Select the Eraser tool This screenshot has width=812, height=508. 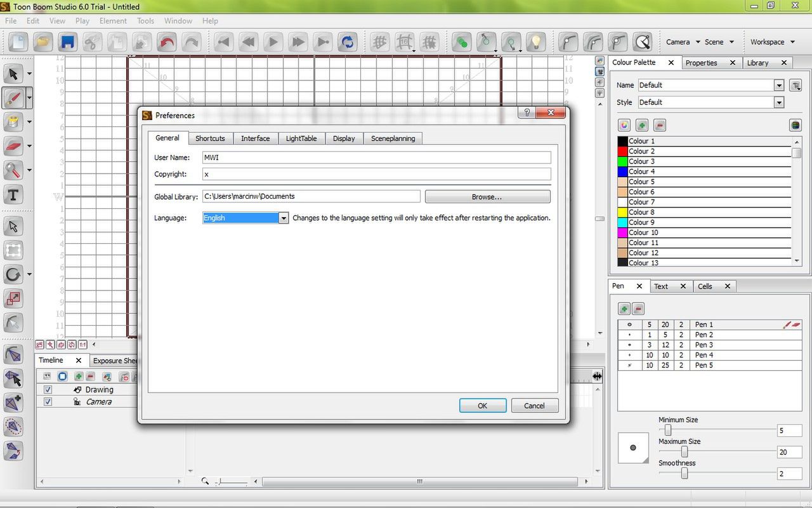(13, 146)
